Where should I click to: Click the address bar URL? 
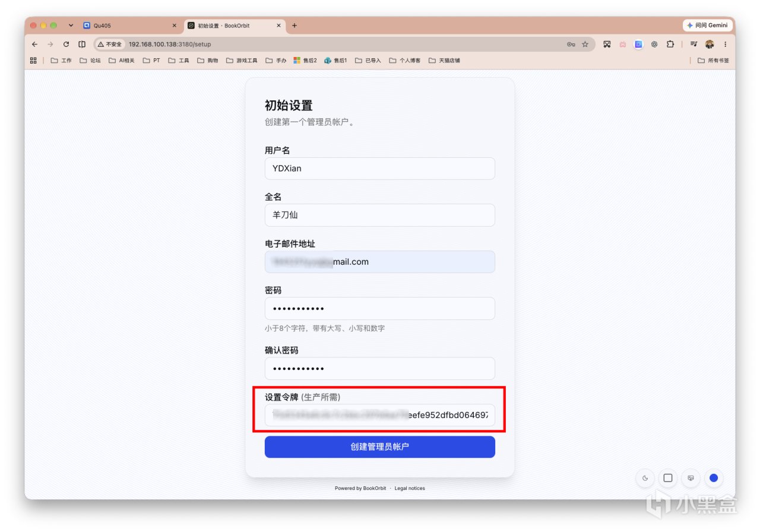pos(170,44)
